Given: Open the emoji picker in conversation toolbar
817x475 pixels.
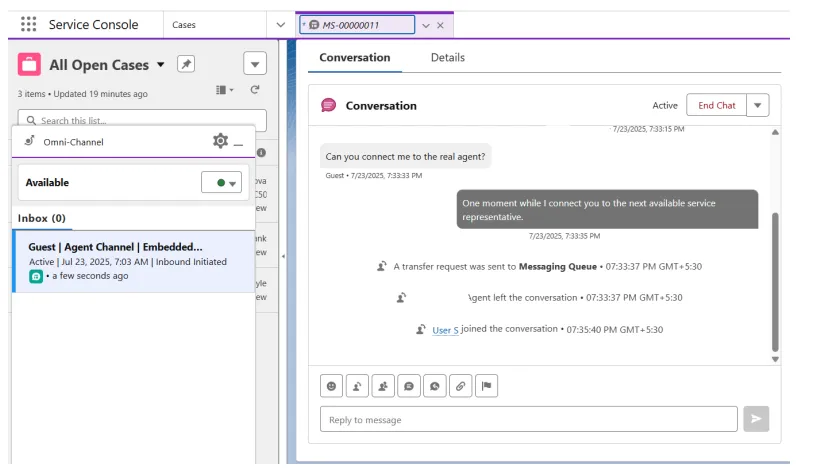Looking at the screenshot, I should [331, 386].
